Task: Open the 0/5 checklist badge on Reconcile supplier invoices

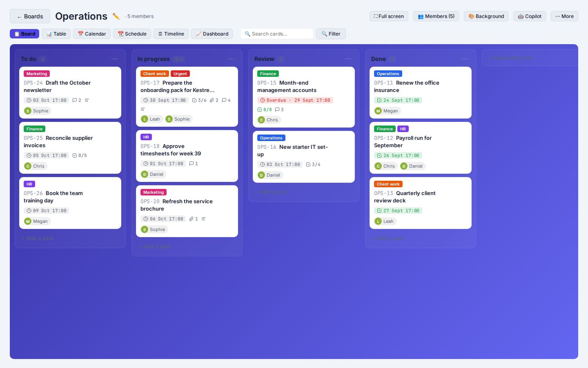Action: click(80, 155)
